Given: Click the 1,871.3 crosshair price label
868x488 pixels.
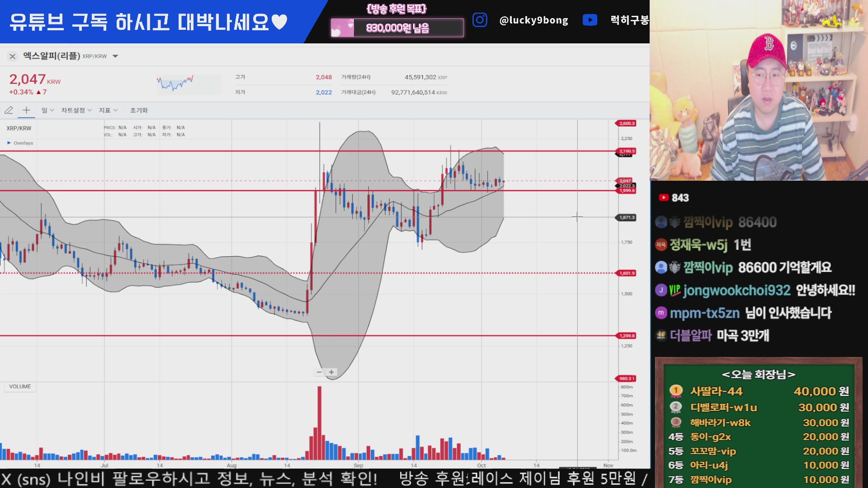Looking at the screenshot, I should (626, 217).
